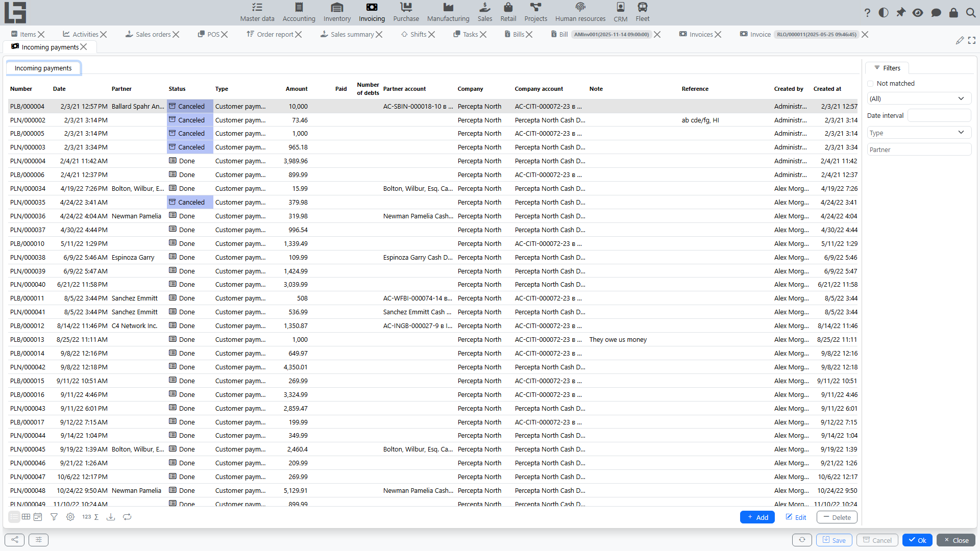Viewport: 980px width, 551px height.
Task: Switch to calendar view icon
Action: pos(38,517)
